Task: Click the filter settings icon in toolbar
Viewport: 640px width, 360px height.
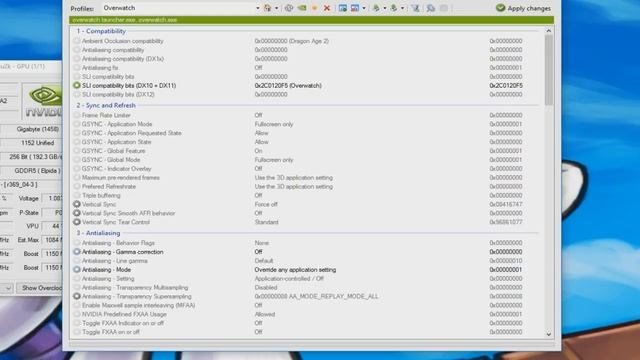Action: (x=415, y=8)
